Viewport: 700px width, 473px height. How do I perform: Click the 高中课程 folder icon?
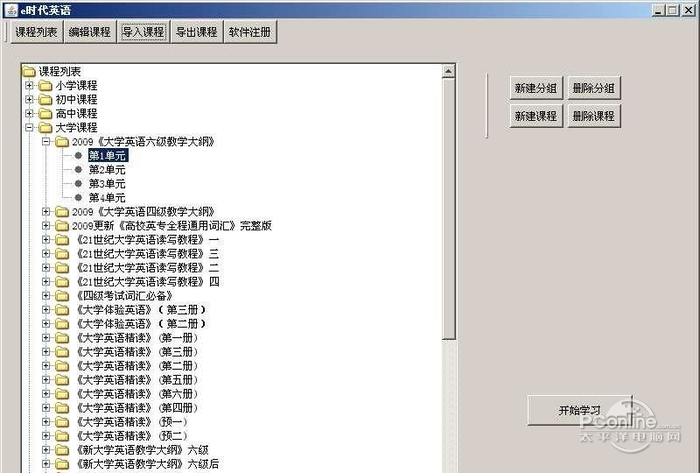[45, 113]
